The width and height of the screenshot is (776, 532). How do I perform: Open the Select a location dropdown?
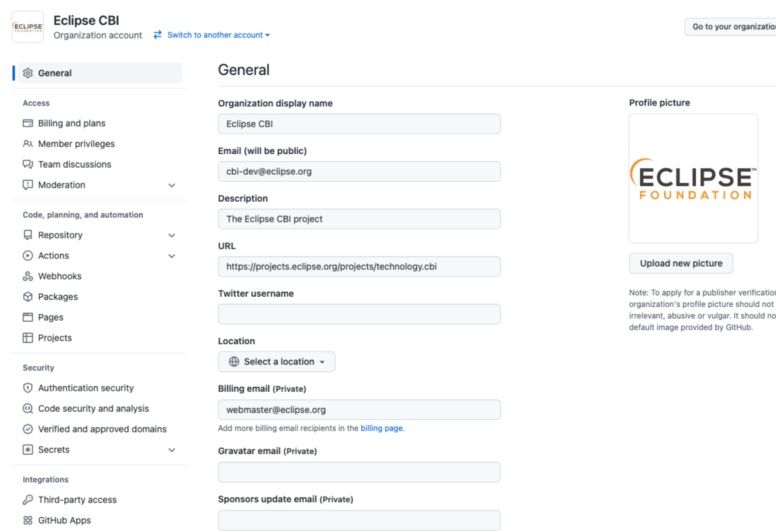pyautogui.click(x=276, y=362)
